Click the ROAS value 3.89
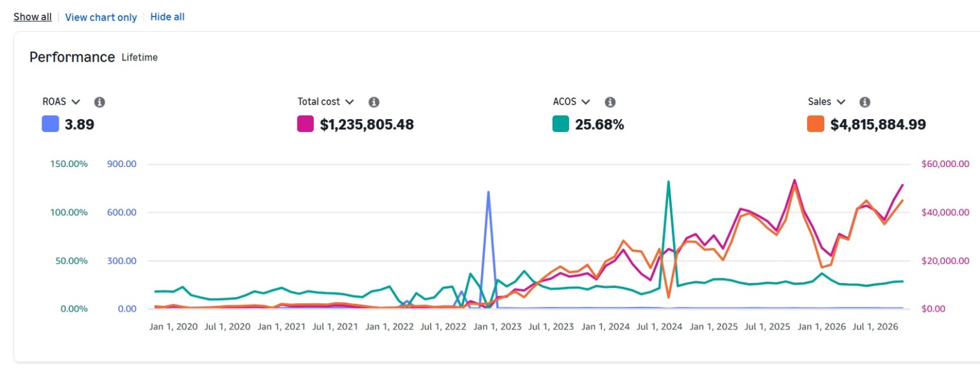 click(x=80, y=125)
